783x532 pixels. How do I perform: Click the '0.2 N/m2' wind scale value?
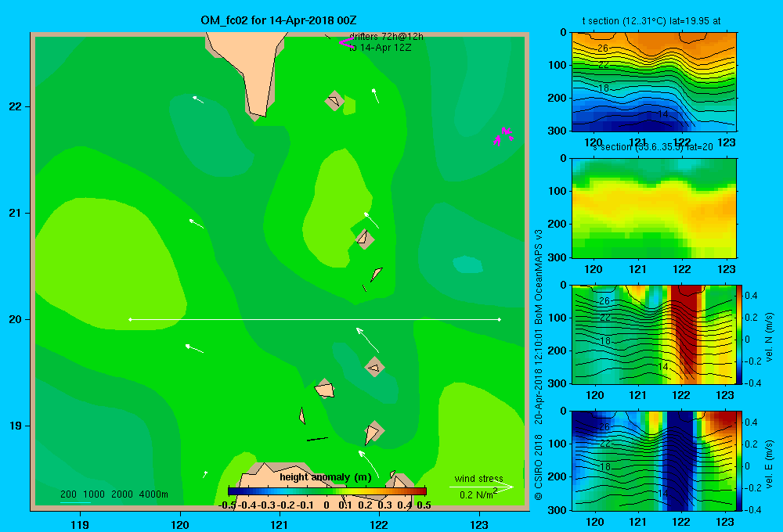click(478, 494)
